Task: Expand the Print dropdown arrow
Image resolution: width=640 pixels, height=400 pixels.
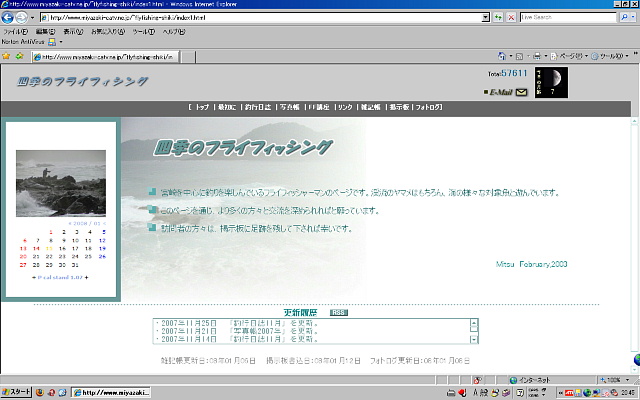Action: tap(546, 56)
